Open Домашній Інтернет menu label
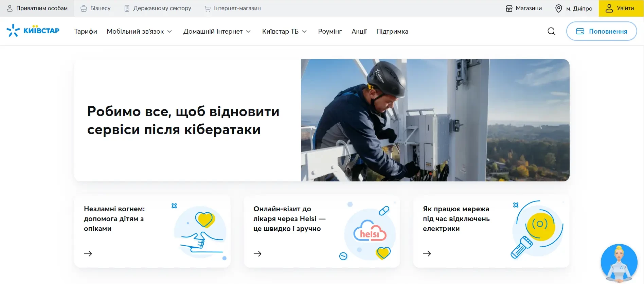 point(213,32)
